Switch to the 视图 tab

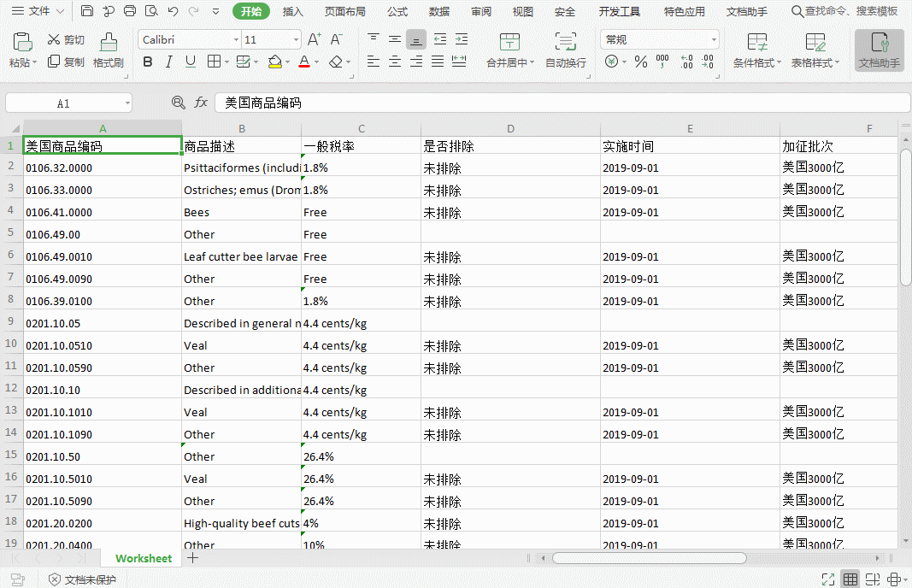pos(523,12)
